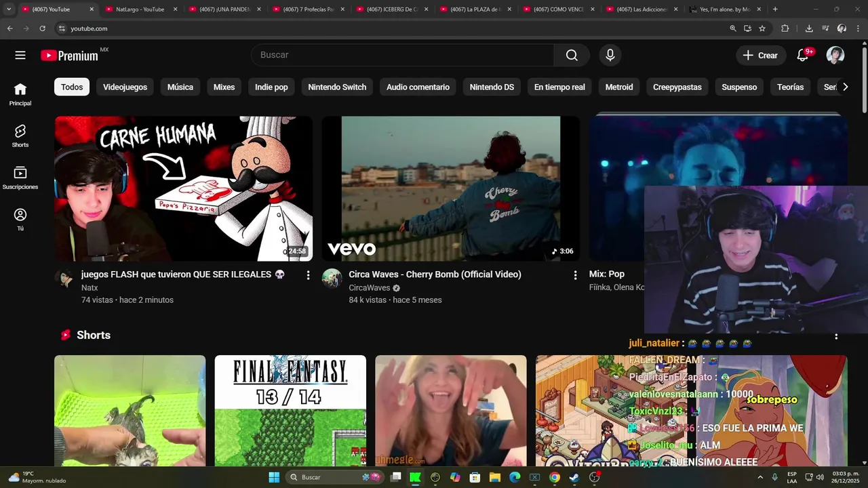Select the En tiempo real chip
This screenshot has height=488, width=868.
click(559, 87)
